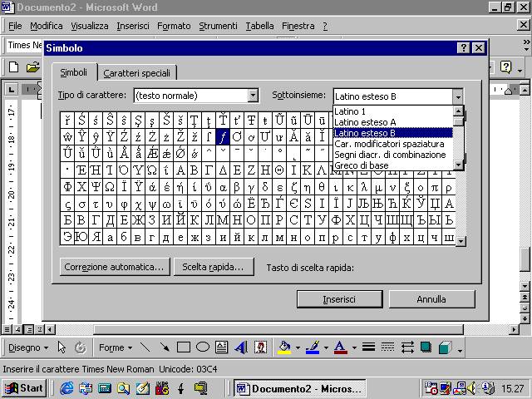Insert WordArt from the Drawing toolbar
Image resolution: width=532 pixels, height=399 pixels.
click(241, 347)
